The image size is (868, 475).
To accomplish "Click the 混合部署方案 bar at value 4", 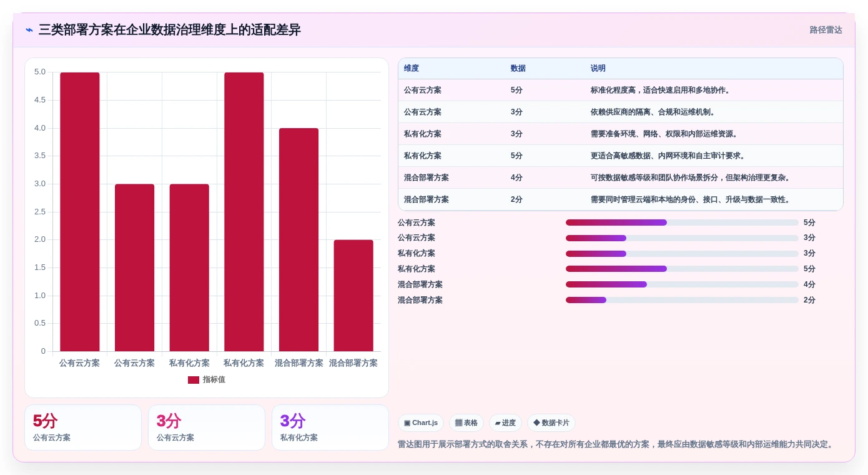I will point(298,239).
